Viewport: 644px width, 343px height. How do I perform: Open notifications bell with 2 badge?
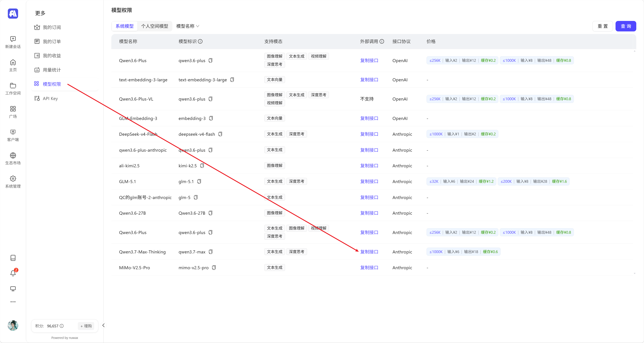click(x=13, y=273)
